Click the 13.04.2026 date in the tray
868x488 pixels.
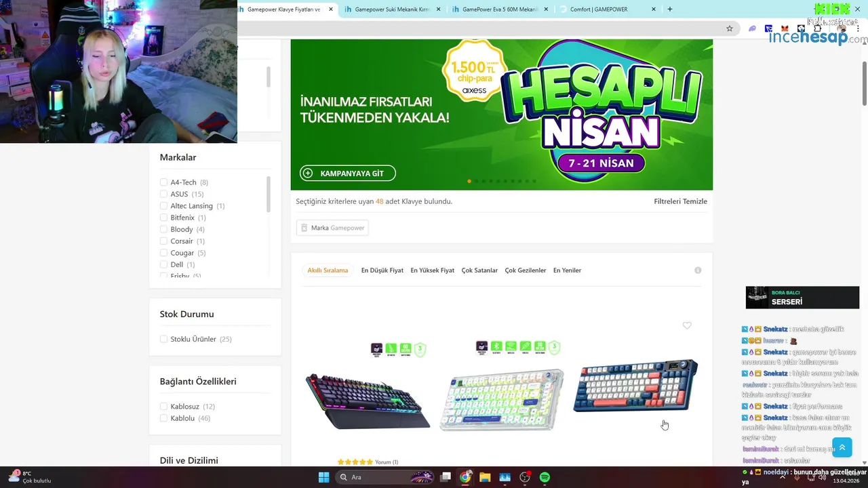click(x=847, y=481)
